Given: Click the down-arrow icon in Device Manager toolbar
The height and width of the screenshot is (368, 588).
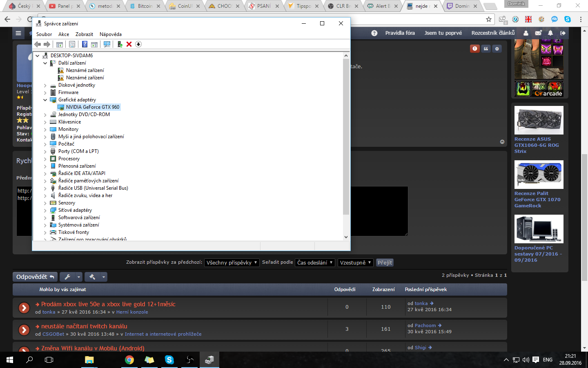Looking at the screenshot, I should 138,44.
